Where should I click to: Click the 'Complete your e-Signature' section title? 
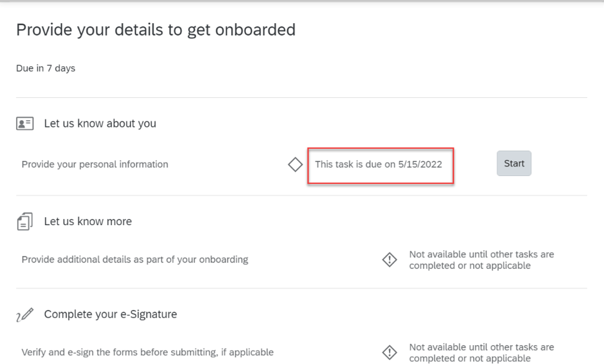111,314
